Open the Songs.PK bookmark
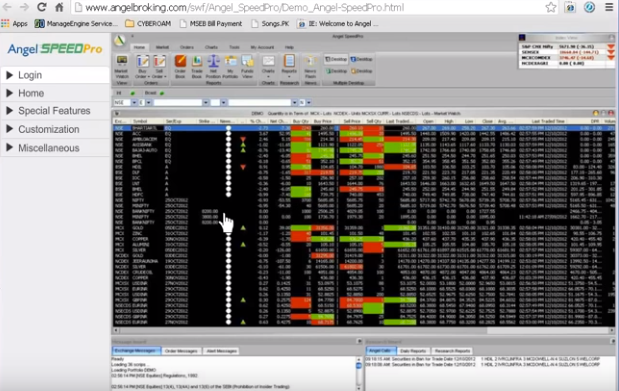Image resolution: width=619 pixels, height=391 pixels. tap(270, 24)
